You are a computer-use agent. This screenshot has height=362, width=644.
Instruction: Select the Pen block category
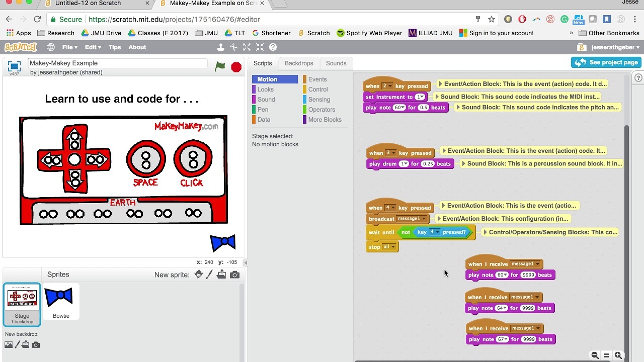click(x=275, y=110)
